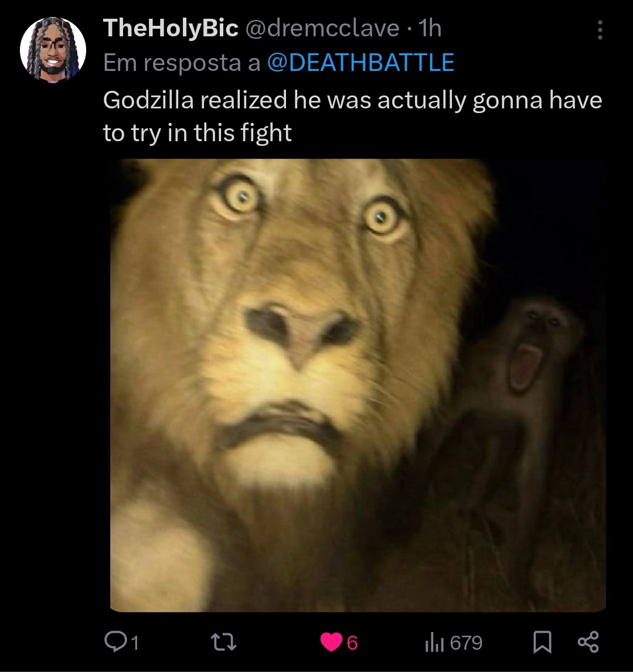The image size is (633, 672).
Task: Open the view analytics bar chart icon
Action: click(434, 643)
